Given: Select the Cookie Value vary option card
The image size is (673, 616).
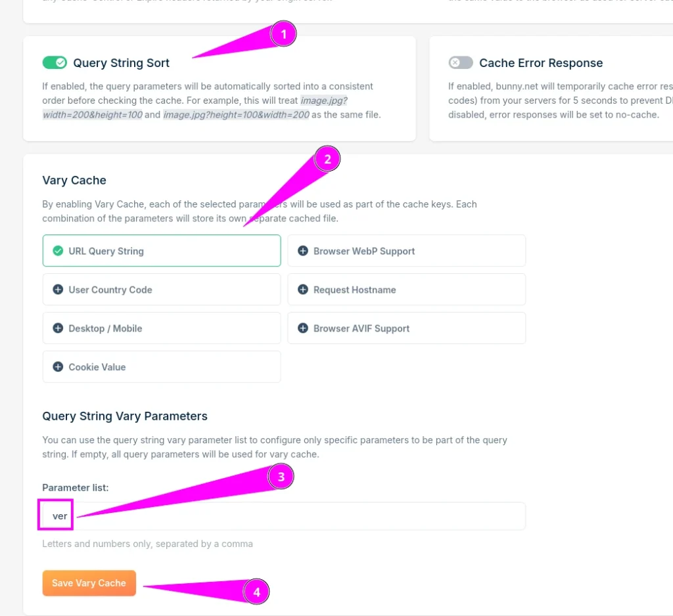Looking at the screenshot, I should click(161, 366).
